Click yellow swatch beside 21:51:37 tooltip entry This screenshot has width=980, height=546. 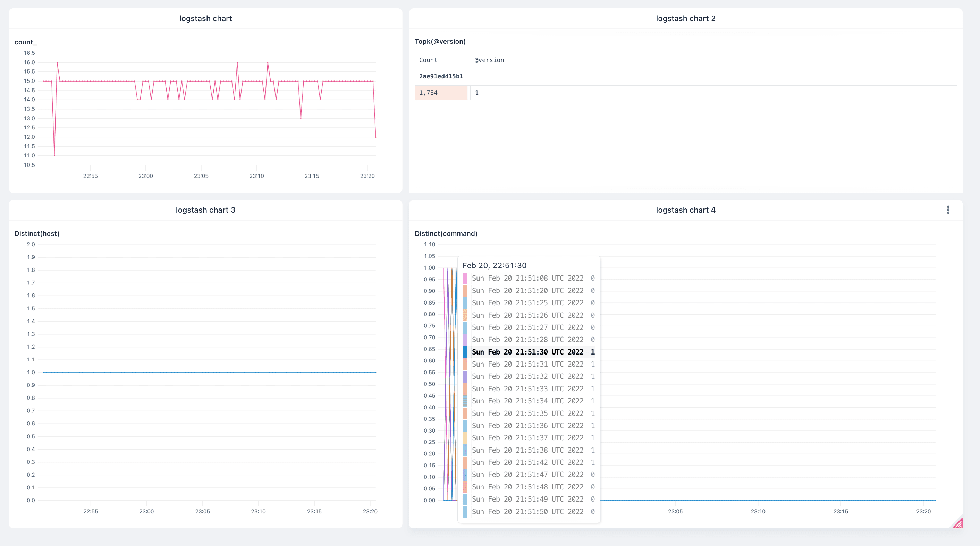[x=465, y=438]
